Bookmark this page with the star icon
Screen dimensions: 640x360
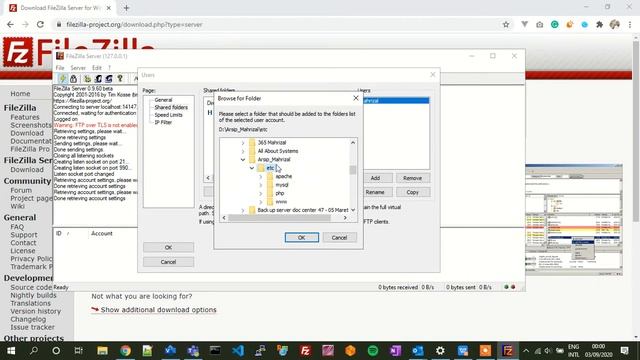click(x=506, y=24)
